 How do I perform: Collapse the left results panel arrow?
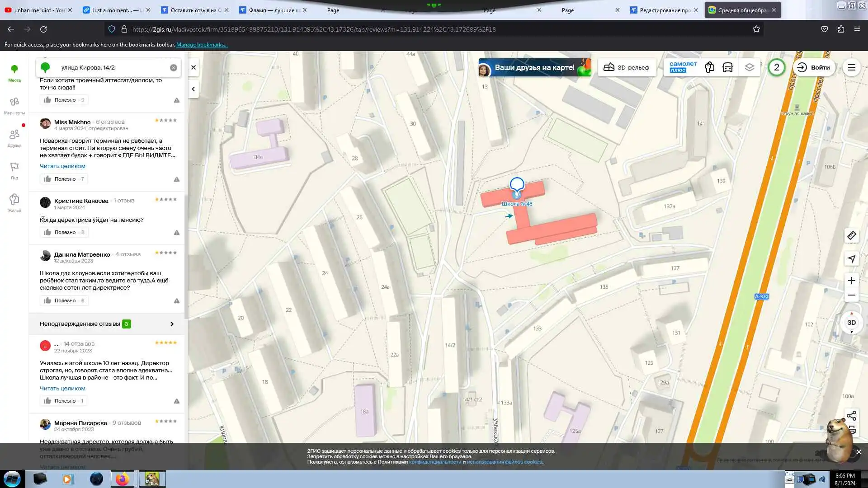193,89
